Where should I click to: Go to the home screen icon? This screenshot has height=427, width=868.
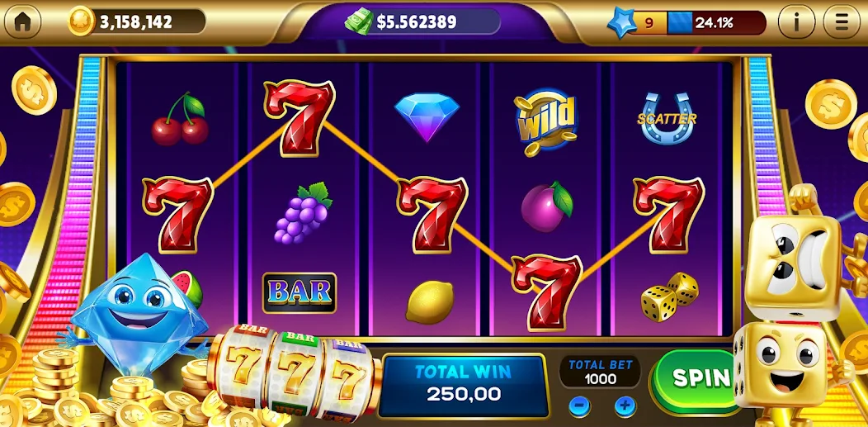23,21
